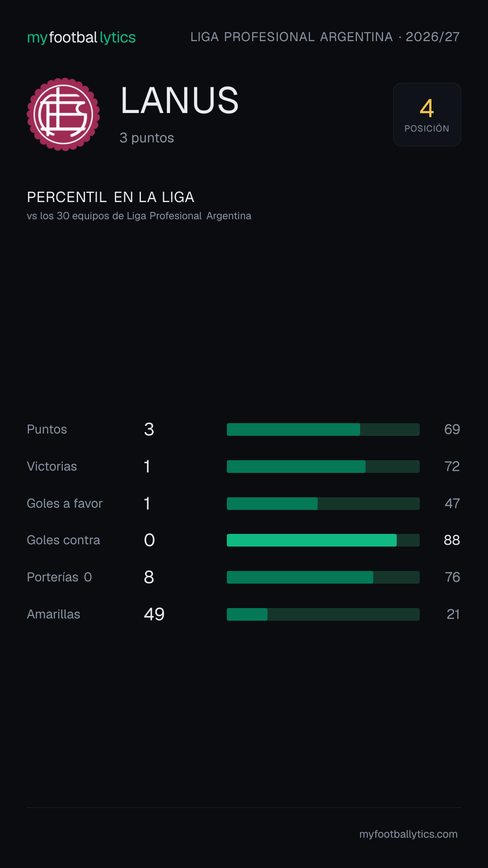Click the Amarillas value 49
The image size is (488, 868).
[x=154, y=614]
